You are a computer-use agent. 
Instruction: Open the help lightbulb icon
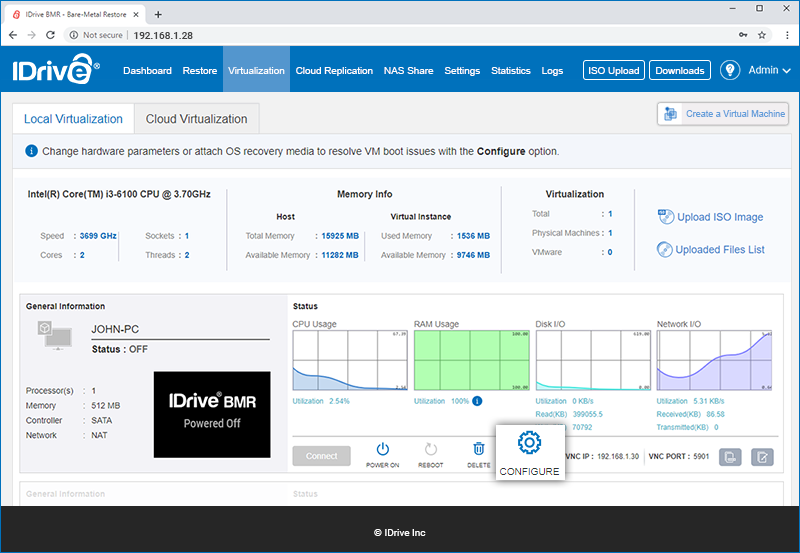pyautogui.click(x=730, y=70)
